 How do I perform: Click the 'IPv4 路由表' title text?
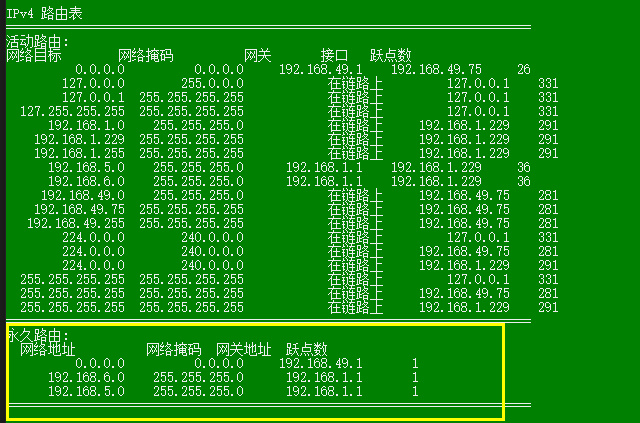[x=44, y=13]
